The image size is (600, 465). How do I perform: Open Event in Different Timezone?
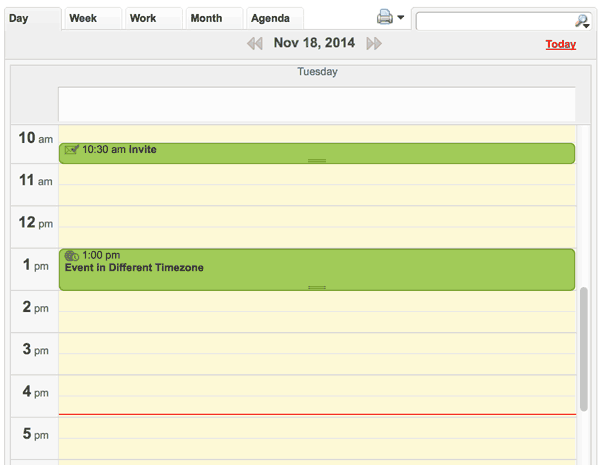[x=317, y=269]
